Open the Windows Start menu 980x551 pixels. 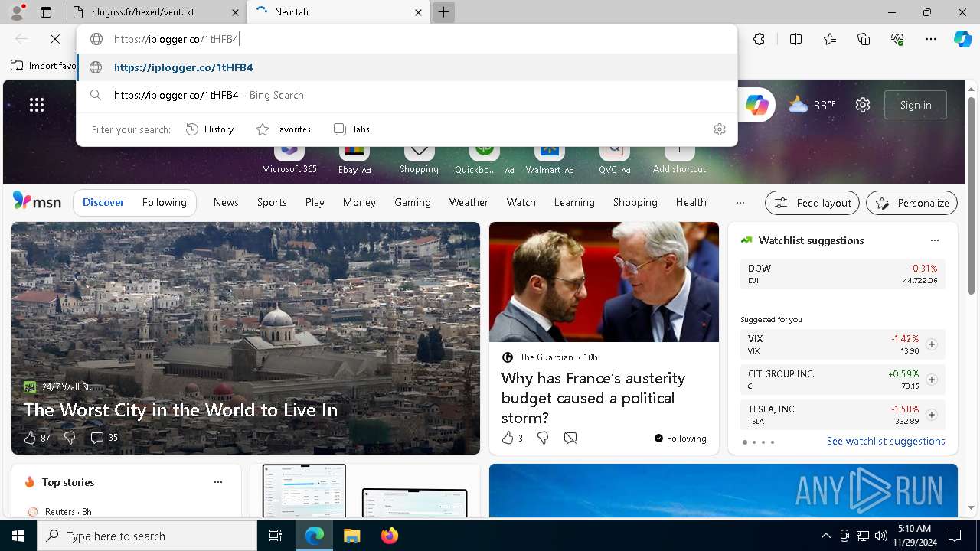[18, 536]
